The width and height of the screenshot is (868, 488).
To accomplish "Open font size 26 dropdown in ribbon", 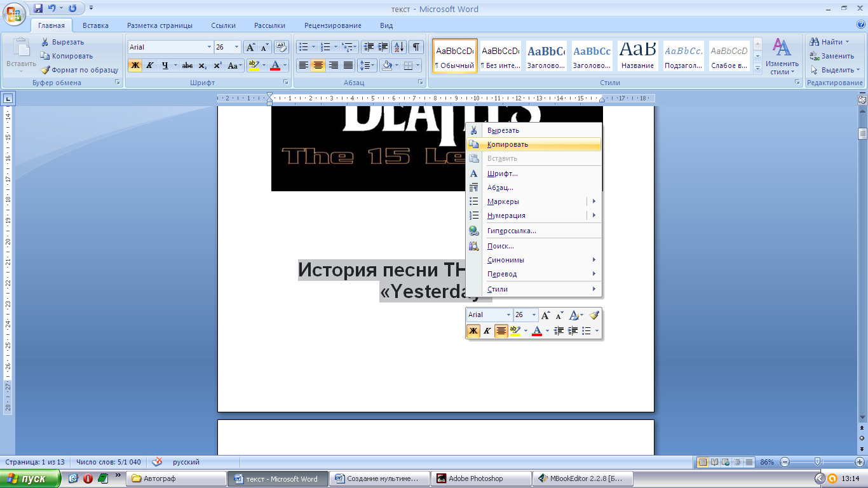I will 237,47.
